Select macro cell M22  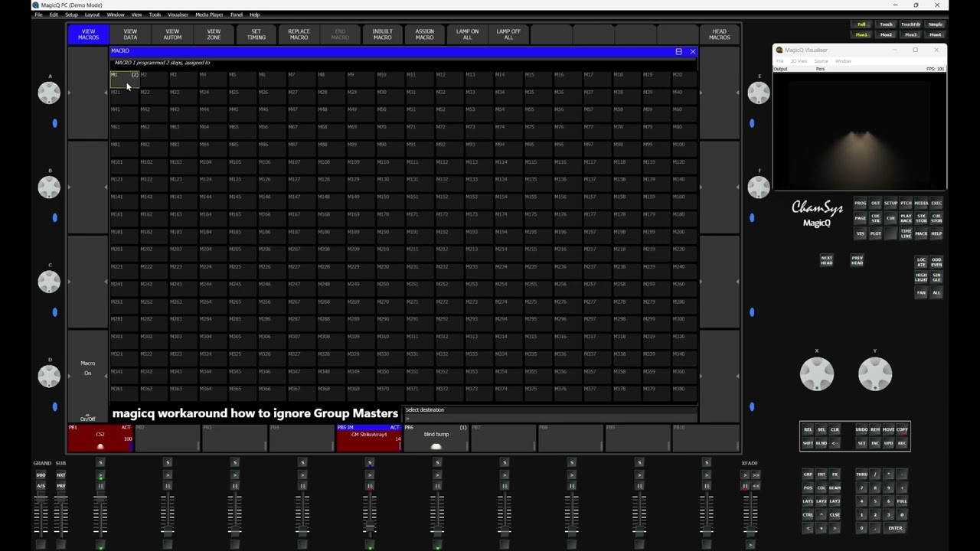click(x=155, y=97)
